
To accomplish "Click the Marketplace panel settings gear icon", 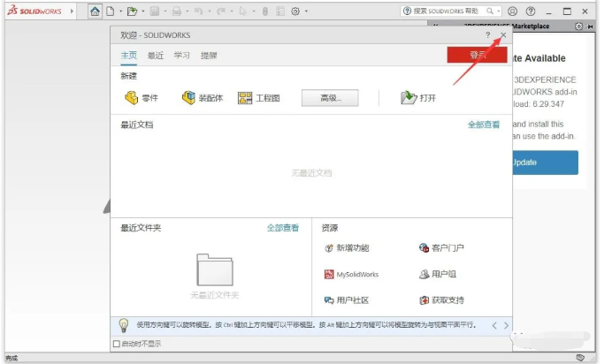I will pos(578,27).
